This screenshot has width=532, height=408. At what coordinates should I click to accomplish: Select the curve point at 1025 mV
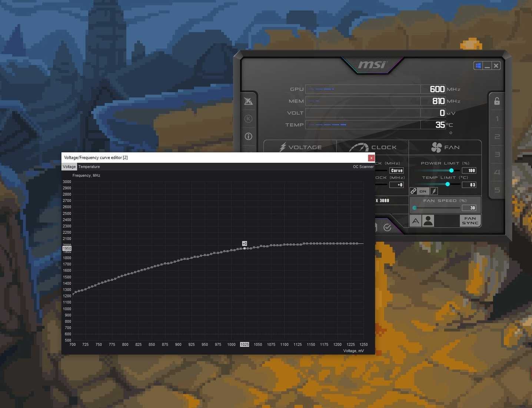pos(245,248)
